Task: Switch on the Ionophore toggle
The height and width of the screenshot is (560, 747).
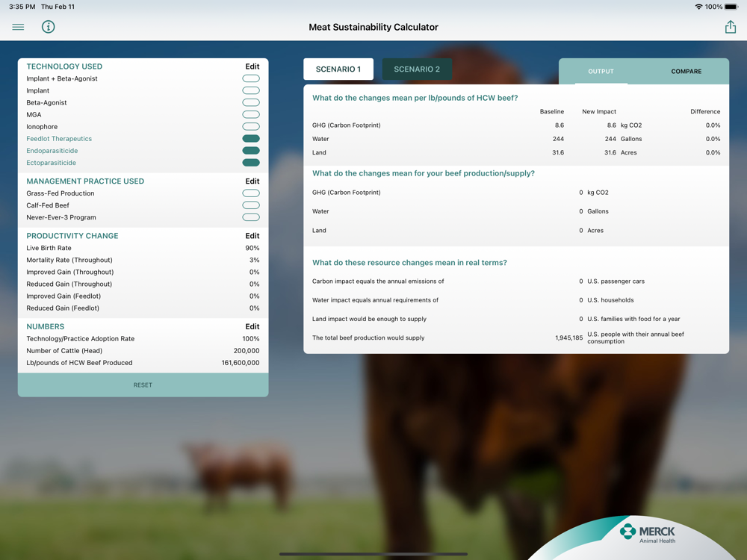Action: click(x=251, y=127)
